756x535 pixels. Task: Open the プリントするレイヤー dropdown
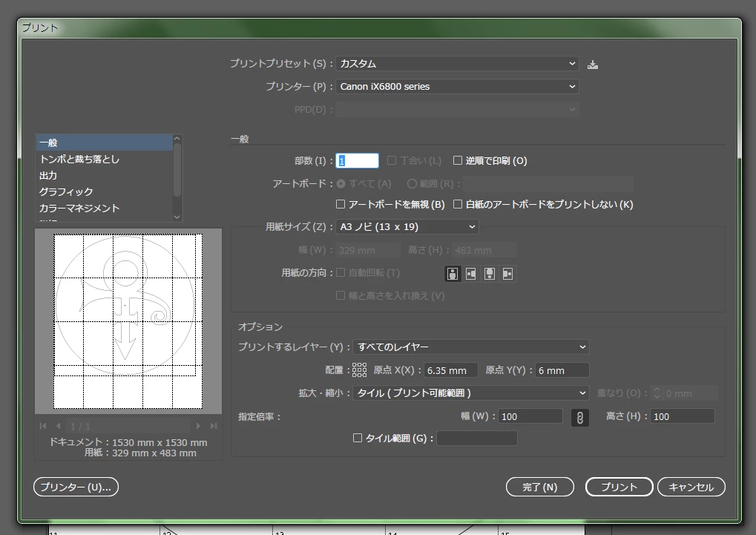(x=471, y=347)
